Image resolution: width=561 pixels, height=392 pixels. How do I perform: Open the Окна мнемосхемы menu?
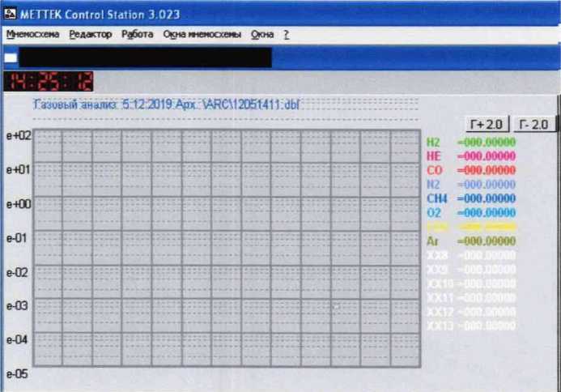click(202, 35)
